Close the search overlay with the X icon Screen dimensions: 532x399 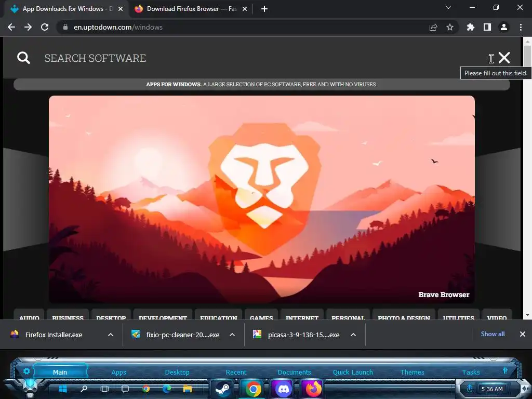pos(504,58)
